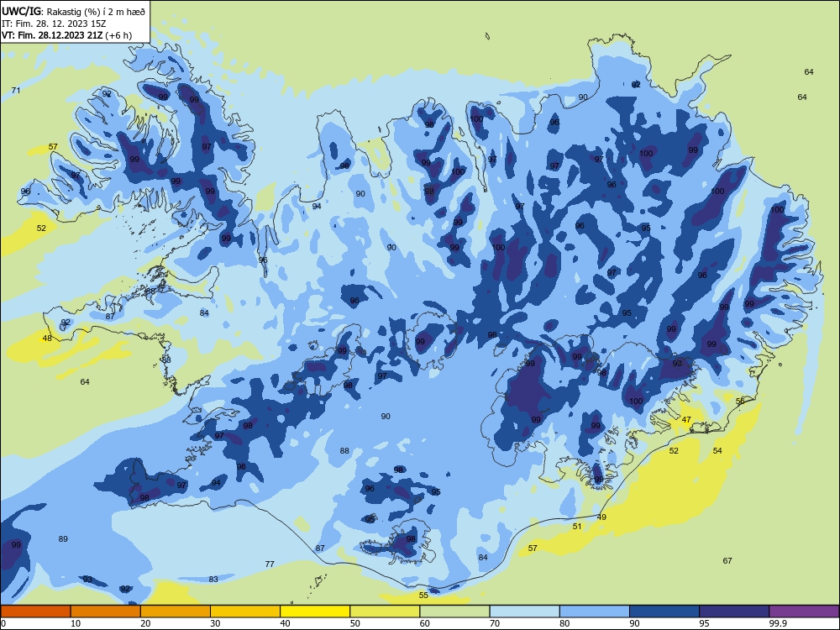The height and width of the screenshot is (630, 840).
Task: Click the dark orange 0–10 legend swatch
Action: coord(35,612)
